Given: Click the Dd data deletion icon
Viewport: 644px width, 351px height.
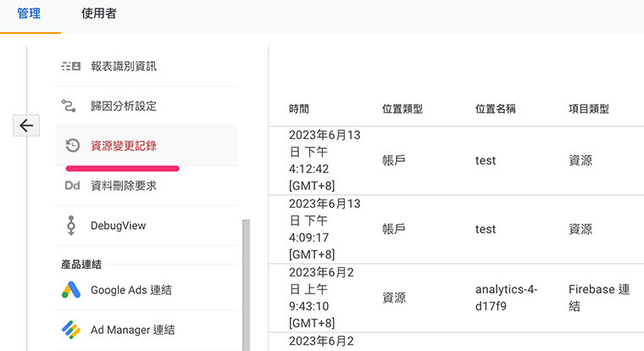Looking at the screenshot, I should (x=72, y=186).
